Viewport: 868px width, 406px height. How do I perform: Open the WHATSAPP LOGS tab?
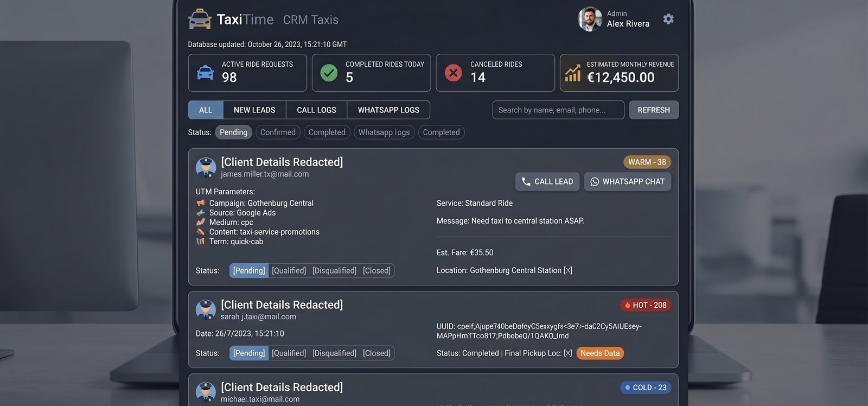pyautogui.click(x=388, y=110)
